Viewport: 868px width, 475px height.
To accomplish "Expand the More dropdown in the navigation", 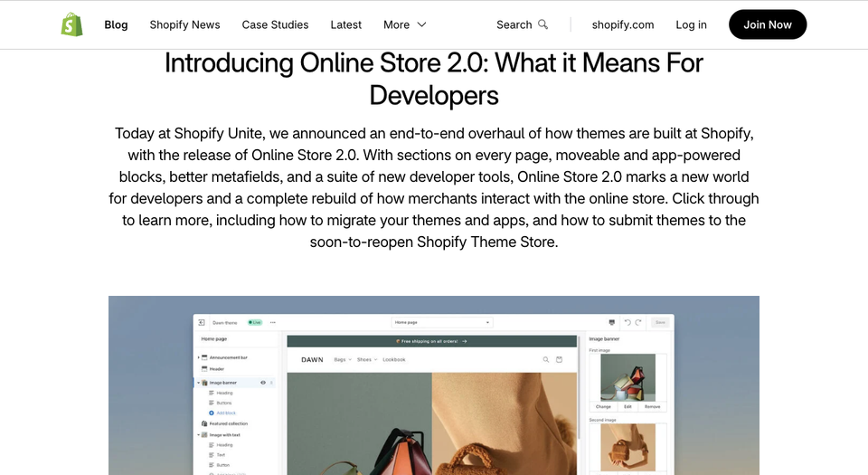I will pos(405,25).
